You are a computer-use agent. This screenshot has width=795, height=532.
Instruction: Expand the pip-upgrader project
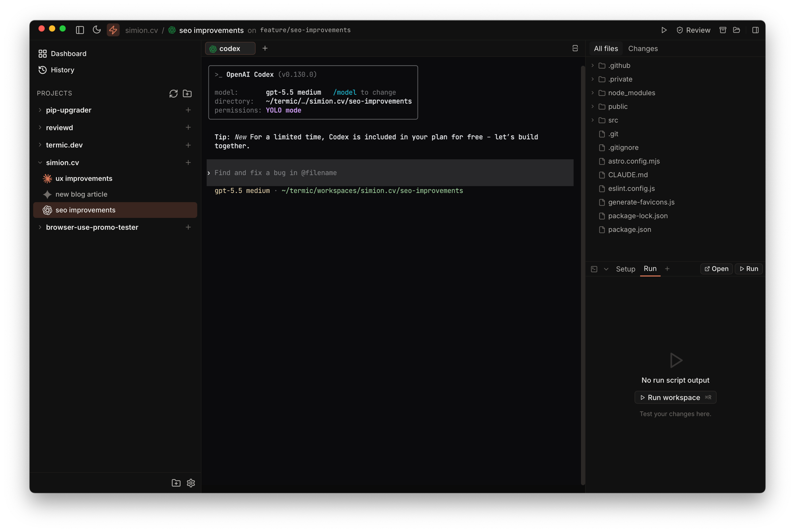click(40, 110)
